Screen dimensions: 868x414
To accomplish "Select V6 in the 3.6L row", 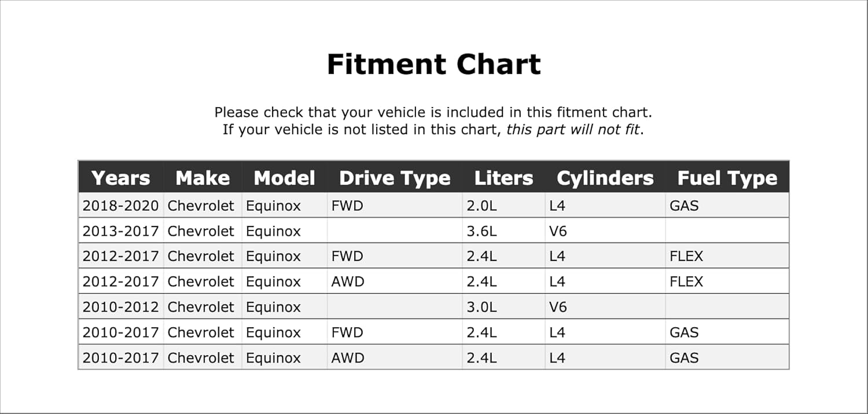I will [558, 231].
